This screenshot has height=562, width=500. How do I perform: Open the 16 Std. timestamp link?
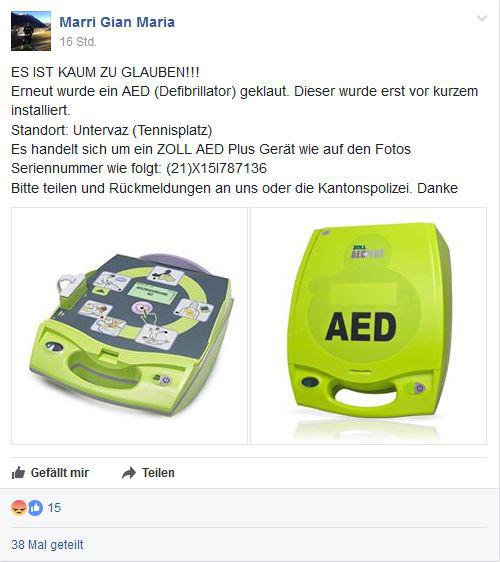point(78,42)
